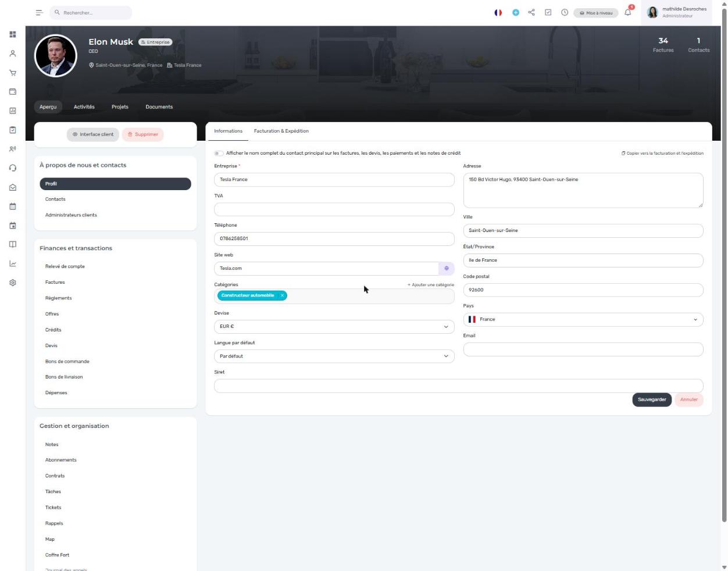Click the checkbox todo icon in top bar
Image resolution: width=728 pixels, height=571 pixels.
[x=548, y=12]
